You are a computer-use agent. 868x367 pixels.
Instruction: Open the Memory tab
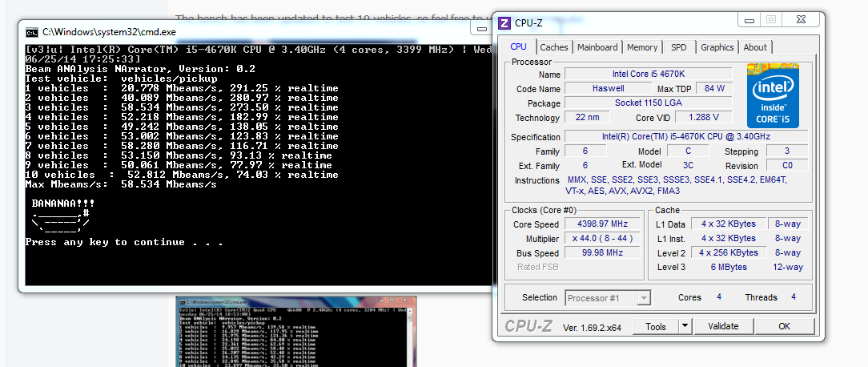[642, 47]
